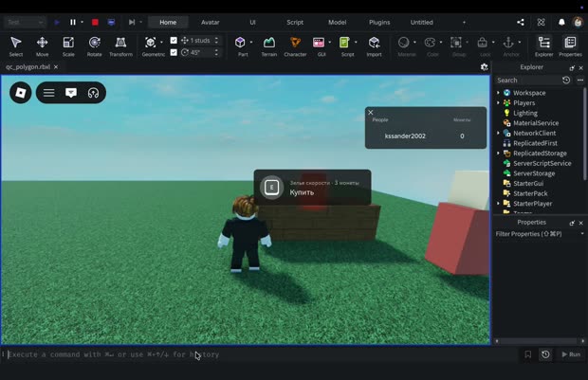Insert a new Part
This screenshot has width=588, height=380.
click(x=240, y=46)
